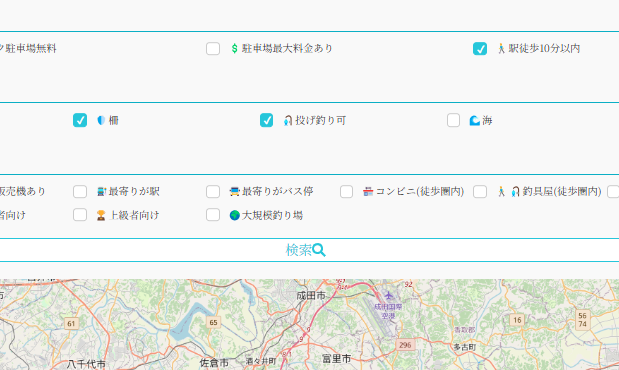Click the globe icon beside 大規模釣り場
This screenshot has width=619, height=370.
pos(234,215)
